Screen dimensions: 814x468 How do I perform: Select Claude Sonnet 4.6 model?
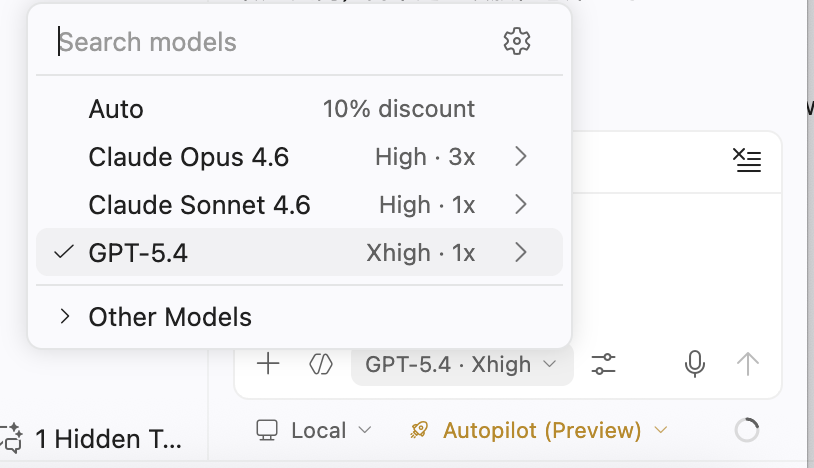pos(200,205)
